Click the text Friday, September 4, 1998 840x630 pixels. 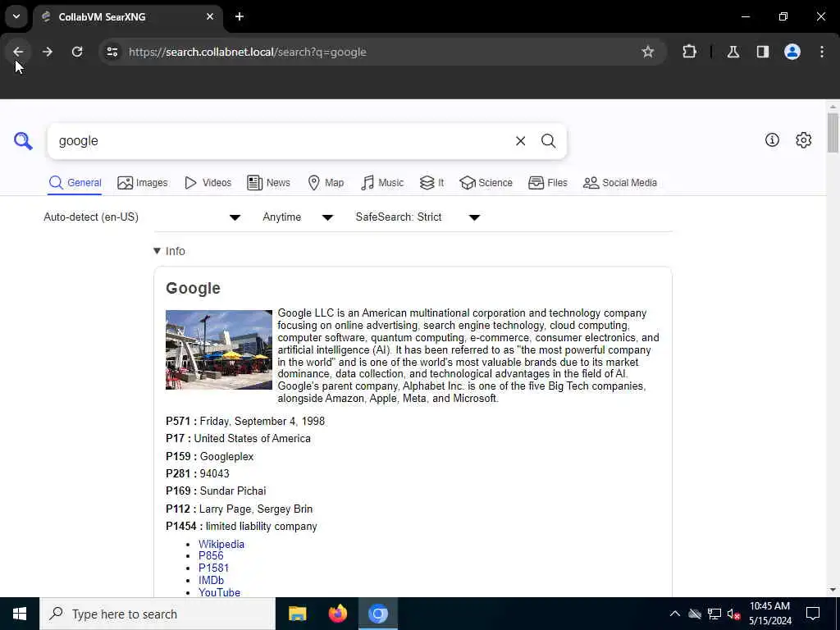(x=262, y=421)
